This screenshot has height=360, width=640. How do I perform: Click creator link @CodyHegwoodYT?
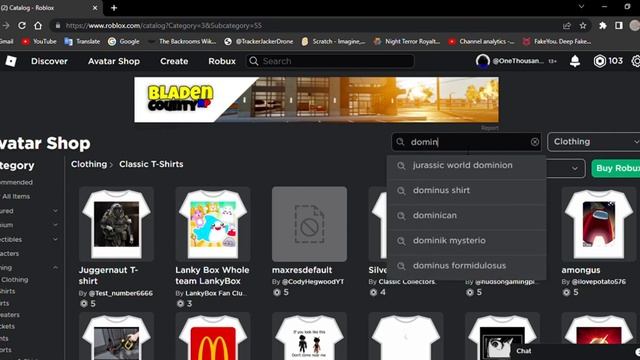tap(313, 282)
